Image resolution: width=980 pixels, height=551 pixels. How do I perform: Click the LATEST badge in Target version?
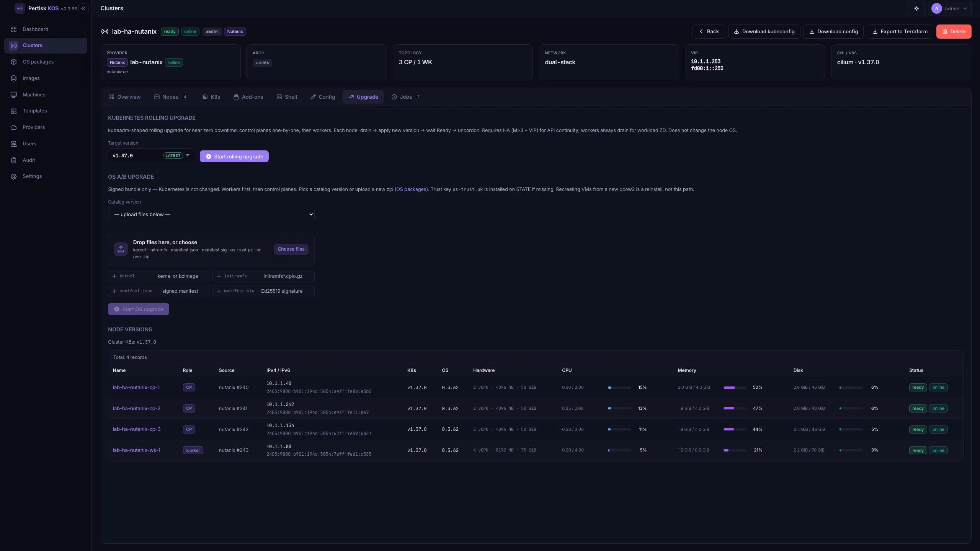pyautogui.click(x=173, y=156)
